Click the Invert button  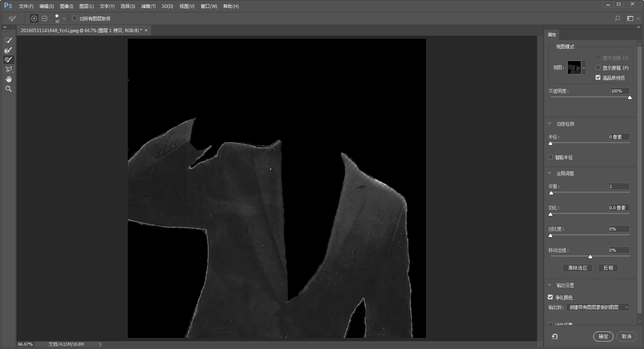coord(608,268)
